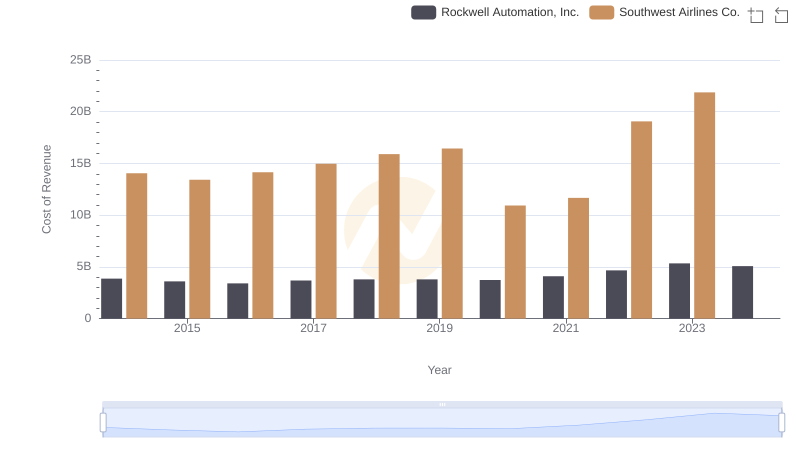This screenshot has width=800, height=461.
Task: Click the 2021 x-axis label
Action: coord(566,328)
